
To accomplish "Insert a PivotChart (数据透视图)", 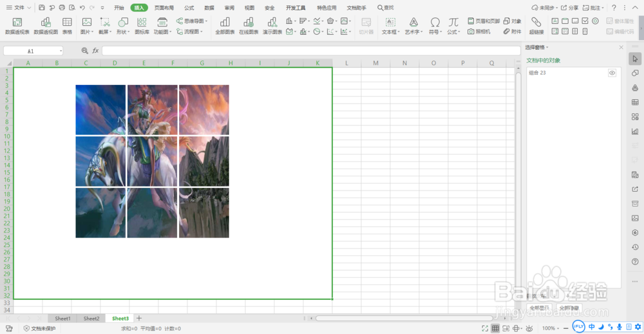I will (46, 26).
